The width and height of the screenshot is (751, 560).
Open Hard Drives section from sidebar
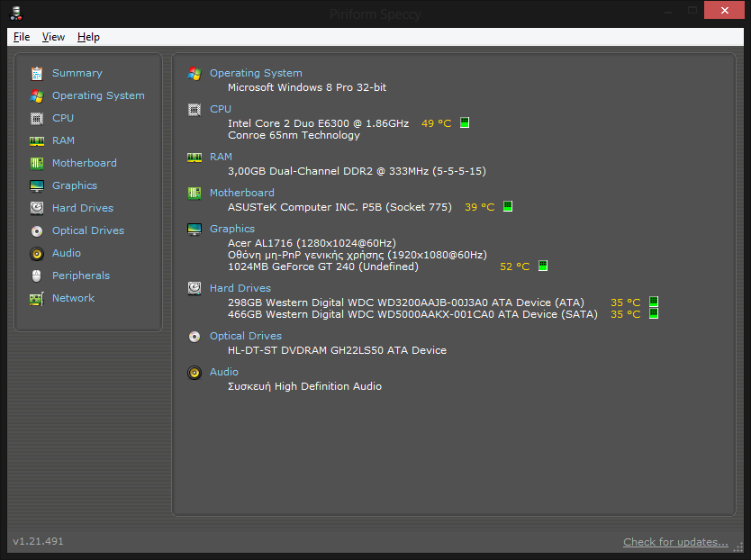pos(83,208)
